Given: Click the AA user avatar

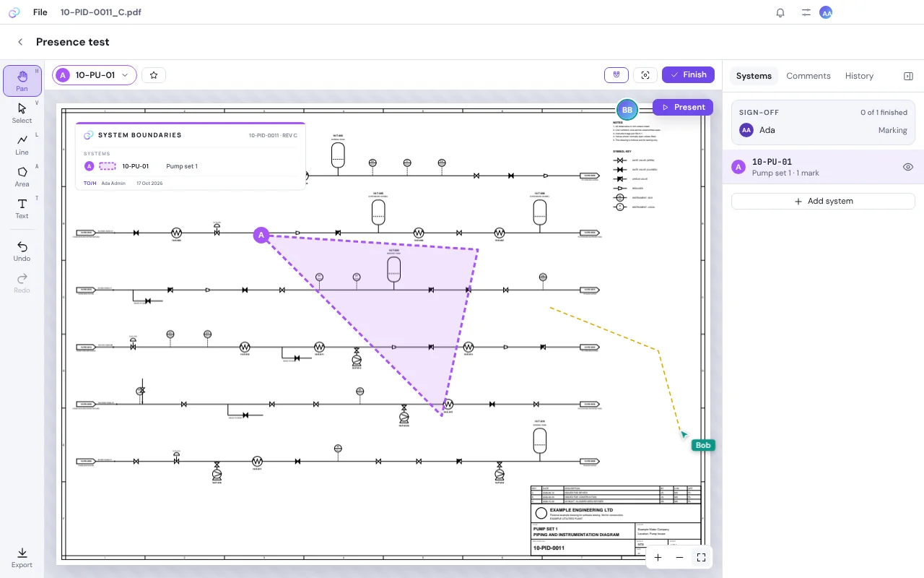Looking at the screenshot, I should [826, 12].
